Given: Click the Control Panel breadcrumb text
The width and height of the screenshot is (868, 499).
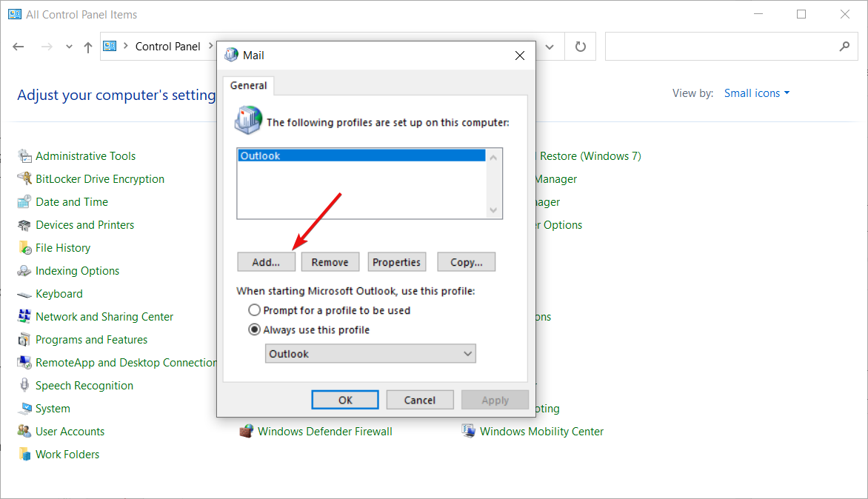Looking at the screenshot, I should click(167, 47).
